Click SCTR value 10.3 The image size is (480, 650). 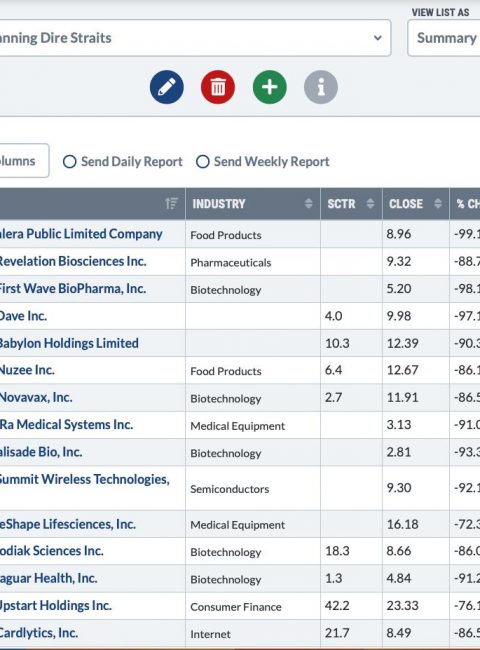pos(337,343)
